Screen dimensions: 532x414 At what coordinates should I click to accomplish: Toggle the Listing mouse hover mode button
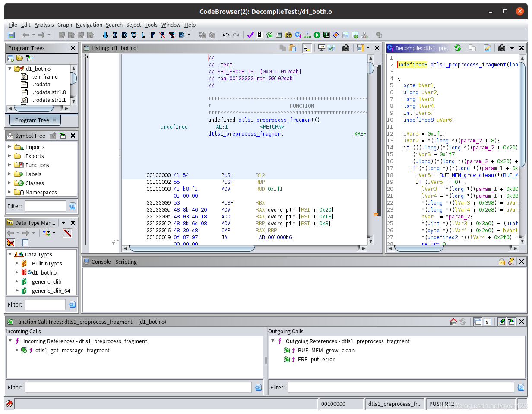(307, 48)
